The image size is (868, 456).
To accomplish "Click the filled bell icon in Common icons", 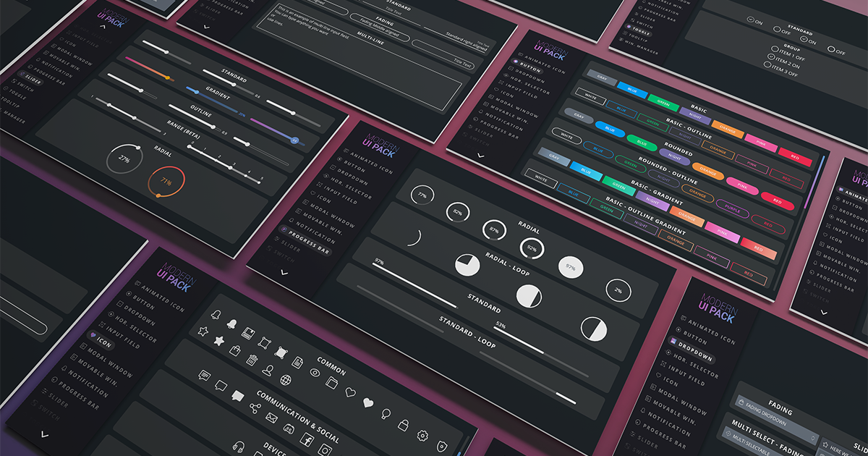I will tap(232, 324).
